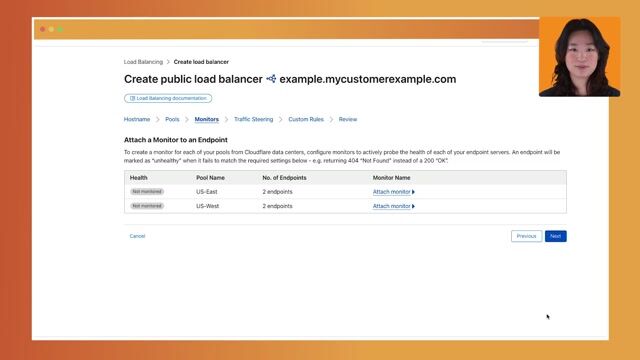
Task: Open the Custom Rules step
Action: click(306, 119)
